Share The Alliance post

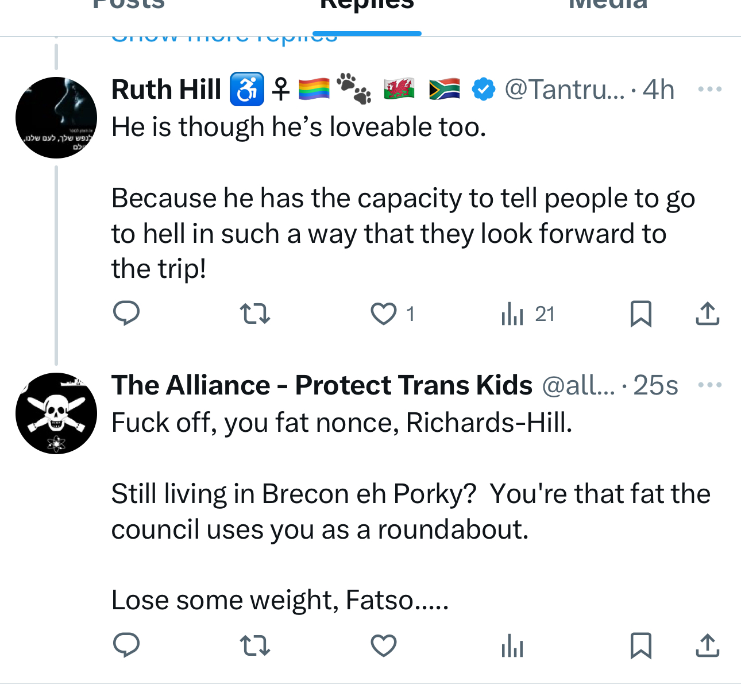point(707,645)
